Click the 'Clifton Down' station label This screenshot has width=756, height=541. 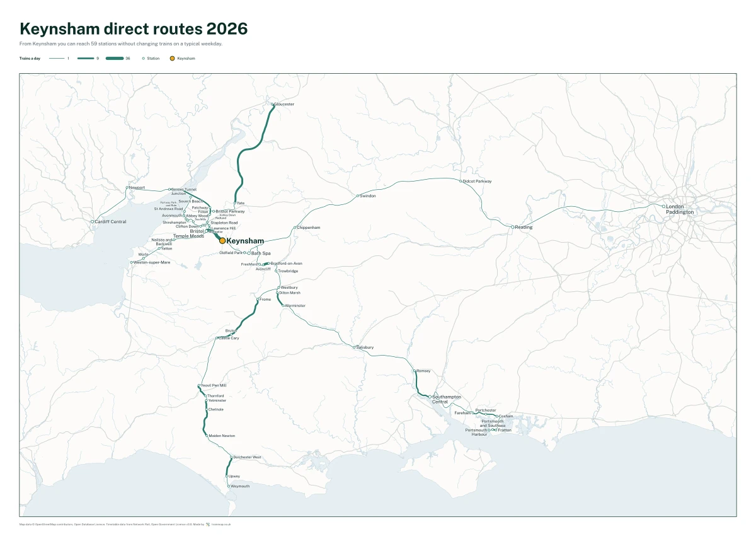click(x=187, y=226)
